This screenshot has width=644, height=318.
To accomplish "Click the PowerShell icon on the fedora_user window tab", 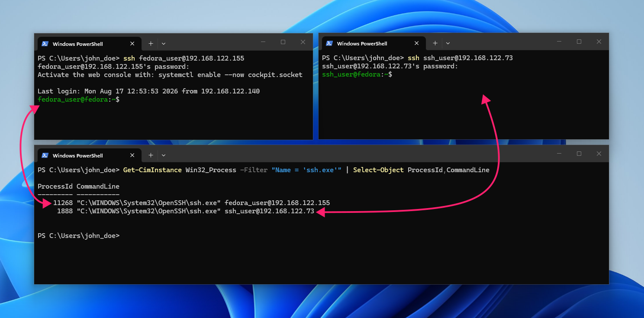I will pos(45,44).
